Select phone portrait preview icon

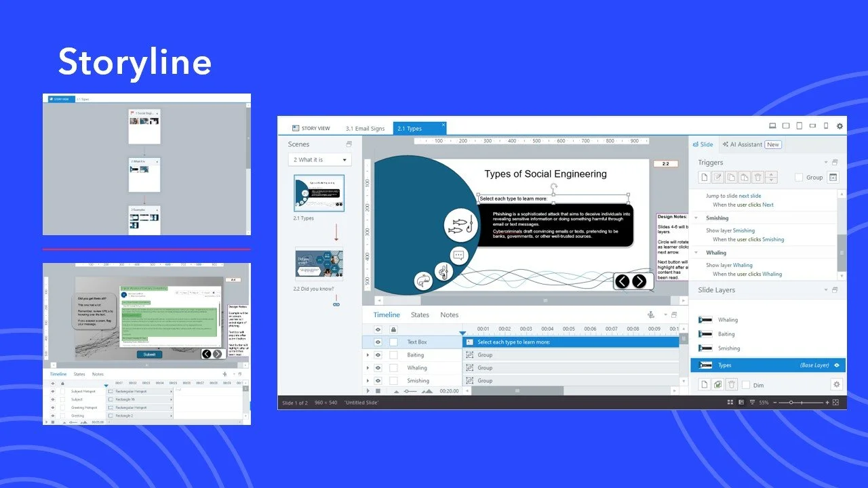point(825,126)
